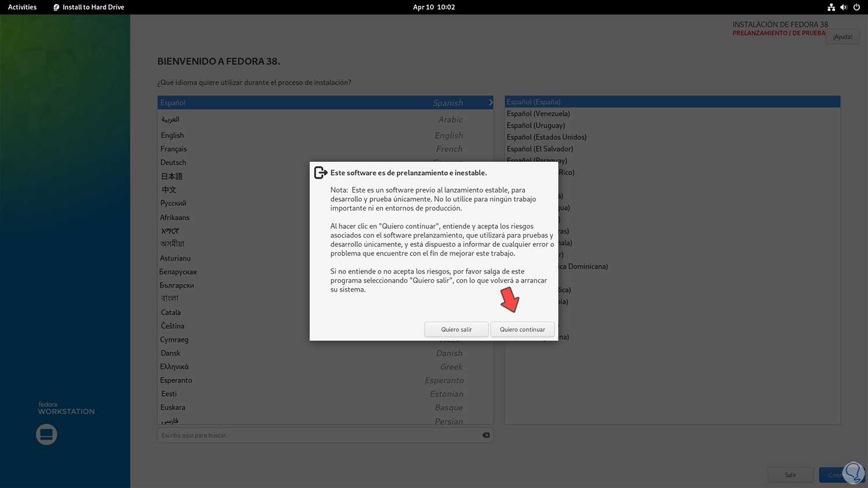The height and width of the screenshot is (488, 868).
Task: Select the Español Spanish language row
Action: click(x=325, y=102)
